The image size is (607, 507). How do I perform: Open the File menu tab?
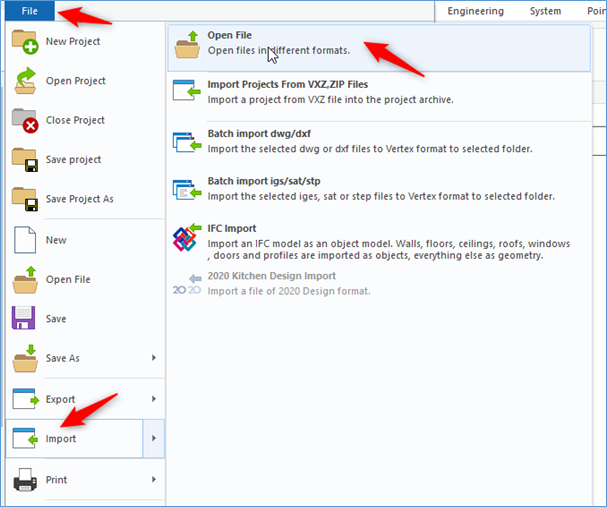29,11
